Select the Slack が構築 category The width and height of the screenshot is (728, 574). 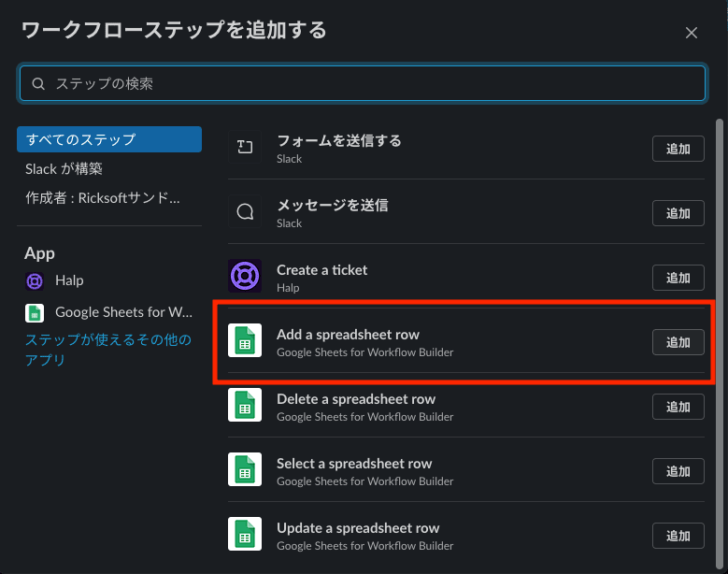click(64, 169)
